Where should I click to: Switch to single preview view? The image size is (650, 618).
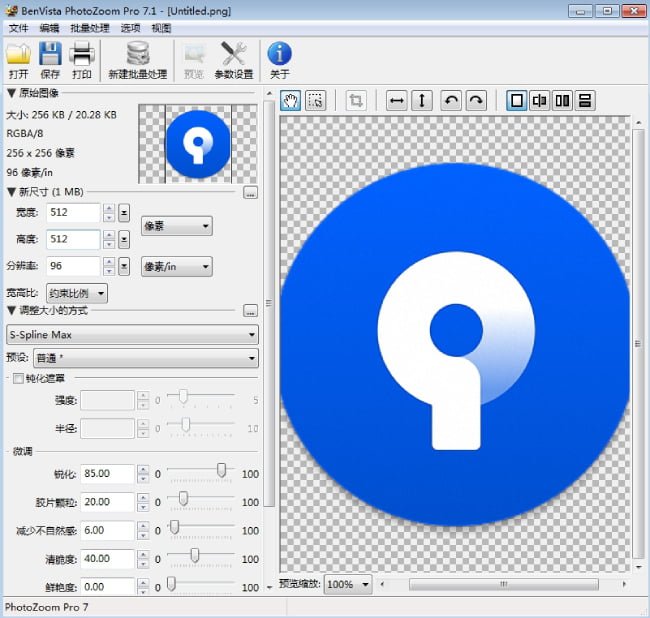pos(517,100)
